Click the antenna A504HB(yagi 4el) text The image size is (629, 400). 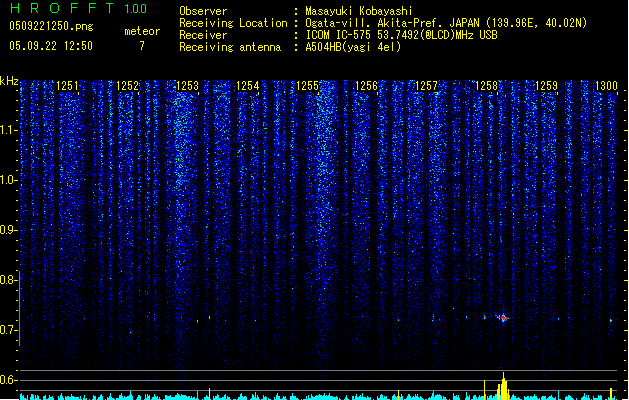coord(353,47)
